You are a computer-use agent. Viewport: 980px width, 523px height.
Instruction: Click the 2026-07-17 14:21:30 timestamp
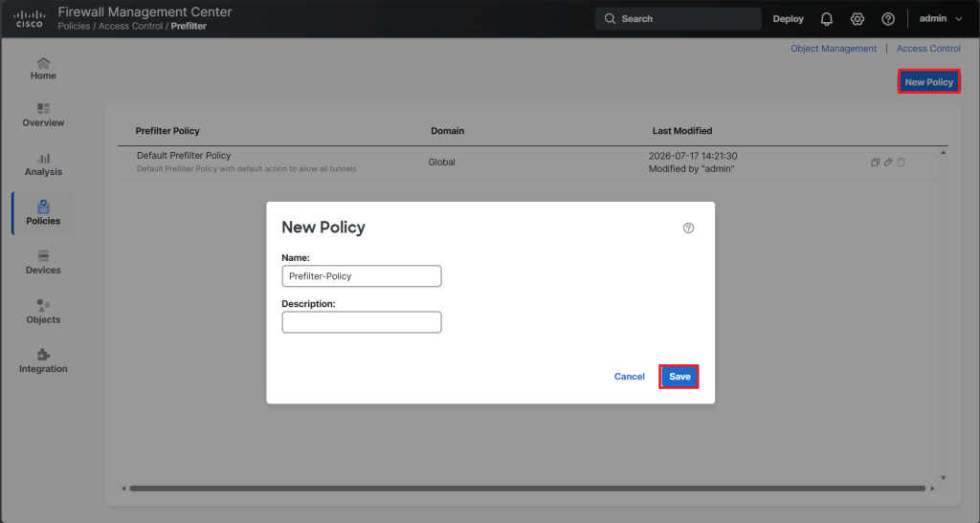[x=693, y=156]
